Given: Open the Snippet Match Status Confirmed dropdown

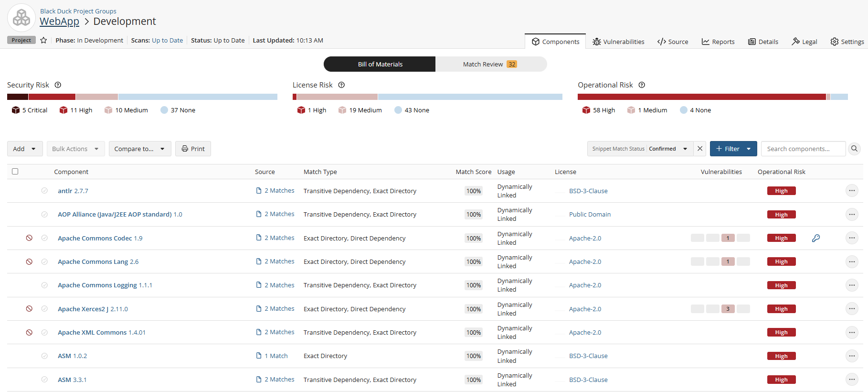Looking at the screenshot, I should (640, 149).
